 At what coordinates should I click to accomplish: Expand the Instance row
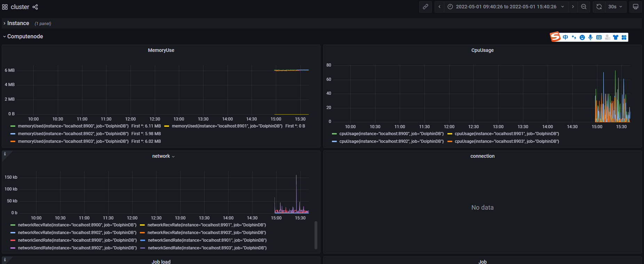pyautogui.click(x=18, y=23)
